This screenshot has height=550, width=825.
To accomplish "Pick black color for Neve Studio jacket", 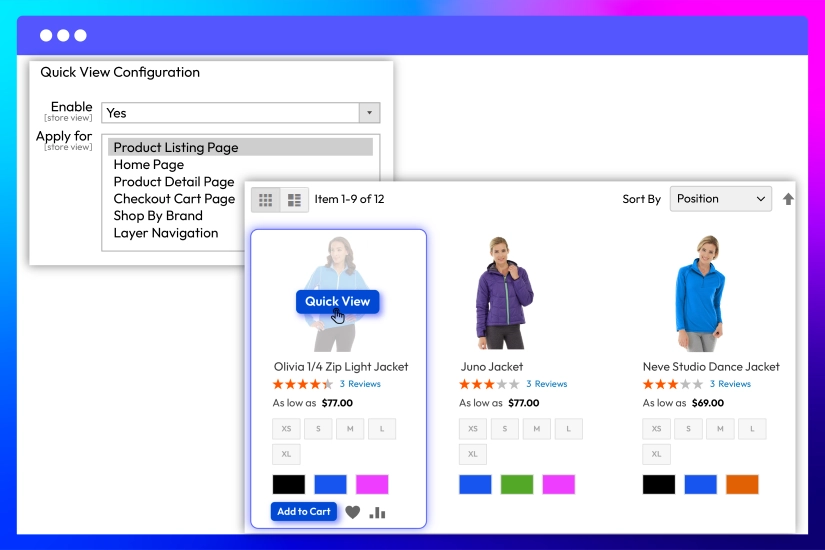I will point(659,484).
